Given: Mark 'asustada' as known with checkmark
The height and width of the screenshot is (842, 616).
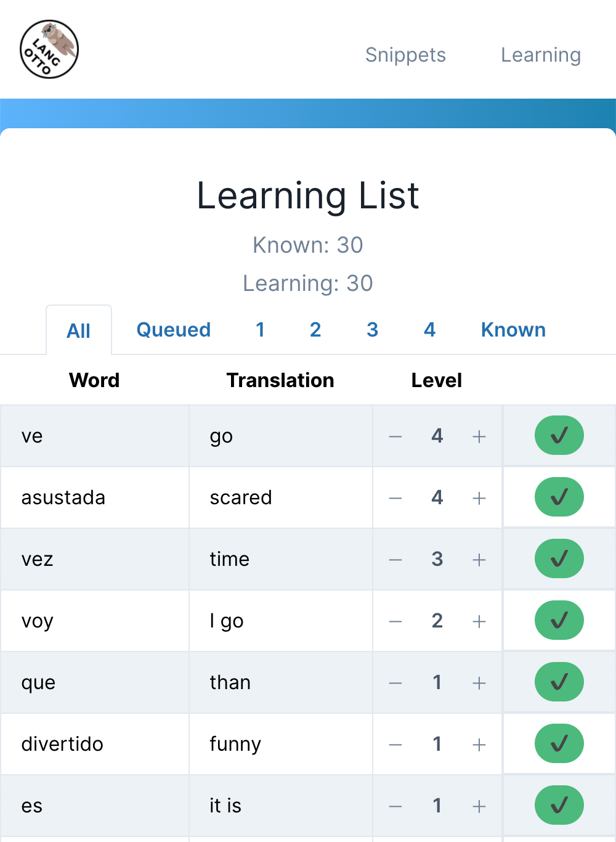Looking at the screenshot, I should (559, 497).
